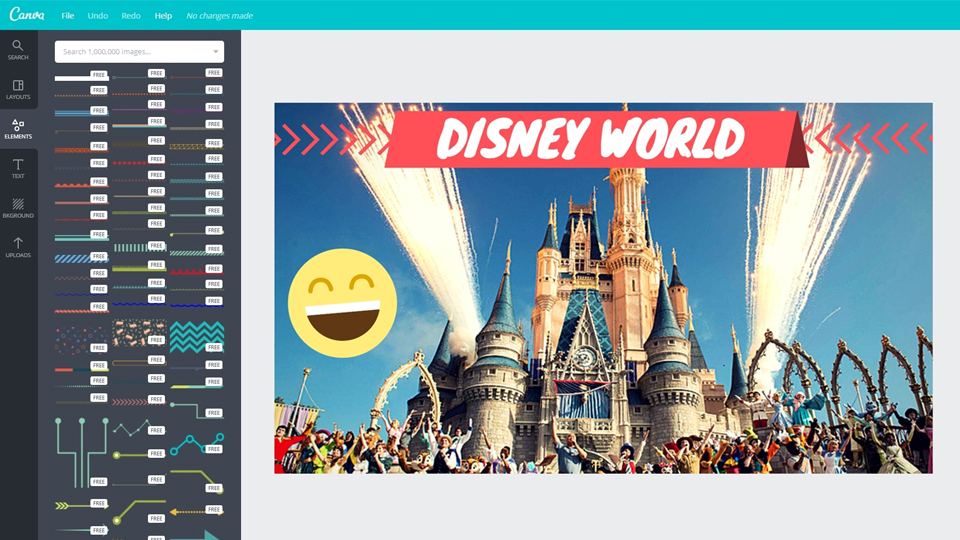
Task: Add the green chevron-tailed arrow element
Action: tap(81, 506)
